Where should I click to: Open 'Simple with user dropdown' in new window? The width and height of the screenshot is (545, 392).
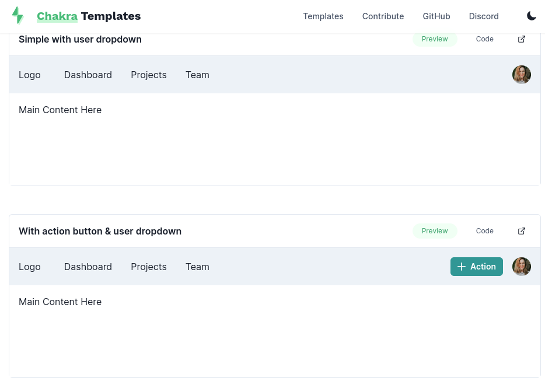tap(522, 39)
